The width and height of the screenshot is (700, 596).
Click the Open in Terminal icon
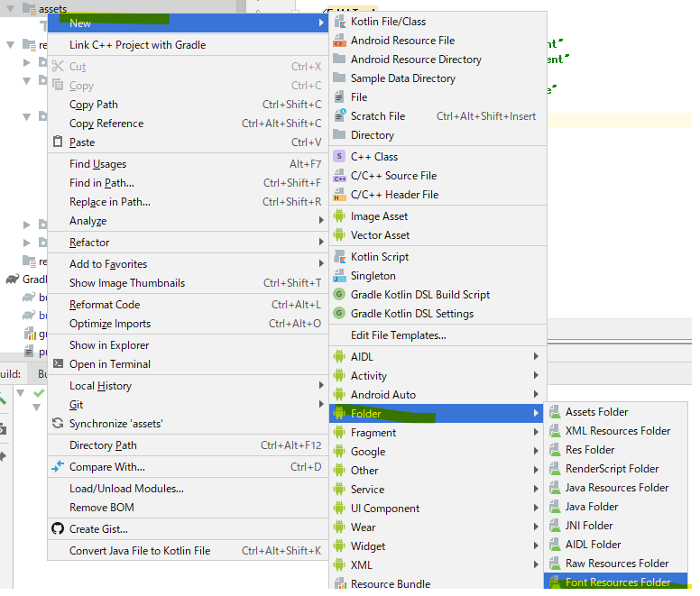coord(58,364)
